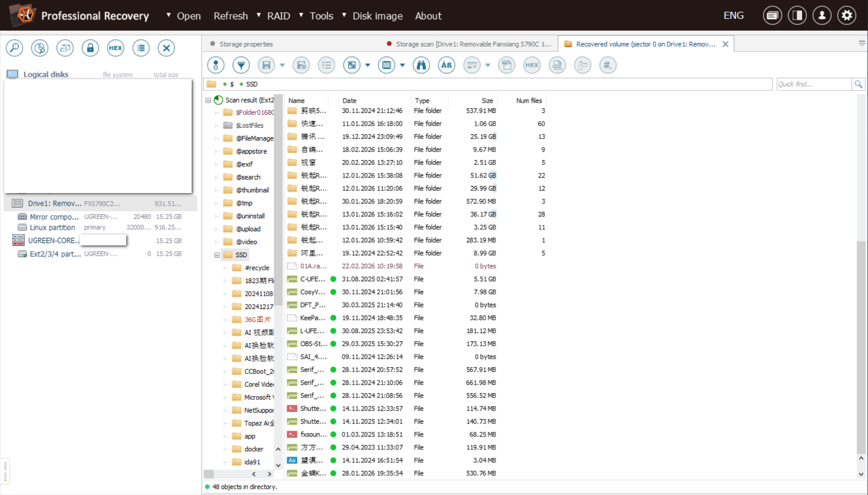
Task: Open the filter funnel tool
Action: tap(241, 65)
